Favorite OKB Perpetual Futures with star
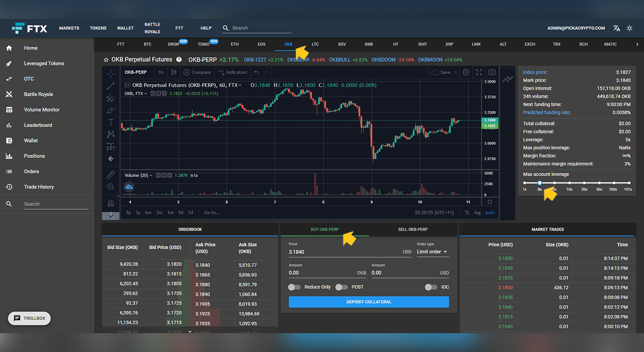Viewport: 644px width, 352px height. click(106, 60)
